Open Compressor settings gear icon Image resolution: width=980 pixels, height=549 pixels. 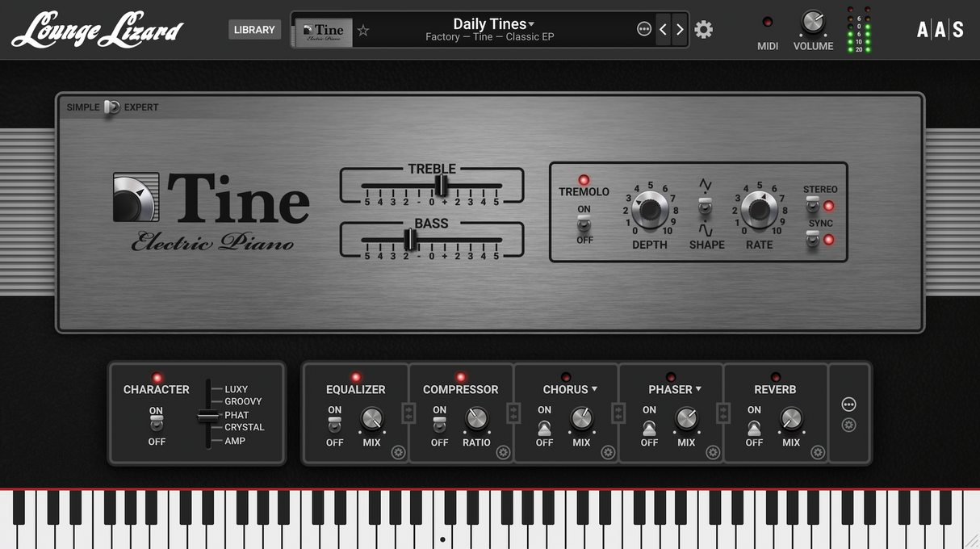503,452
